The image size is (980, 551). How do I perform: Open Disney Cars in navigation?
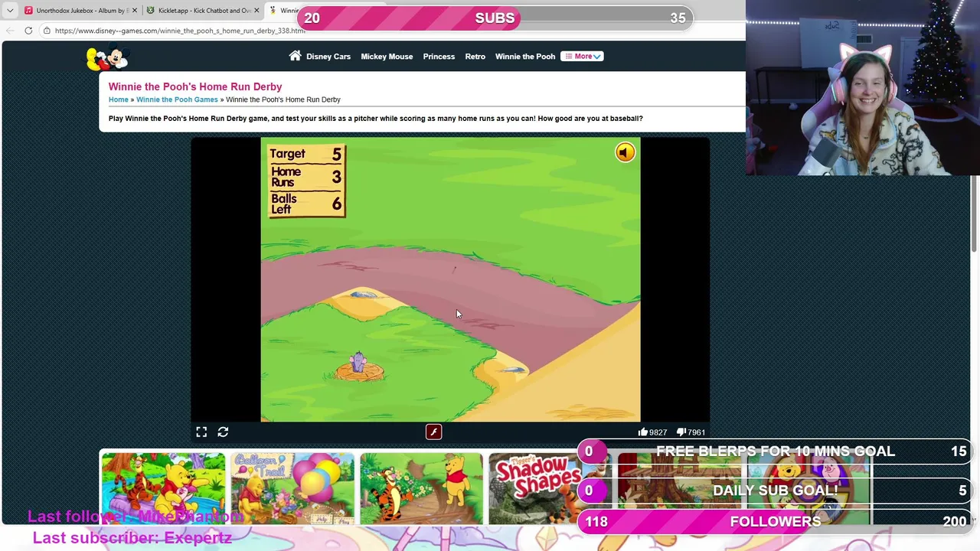click(328, 57)
